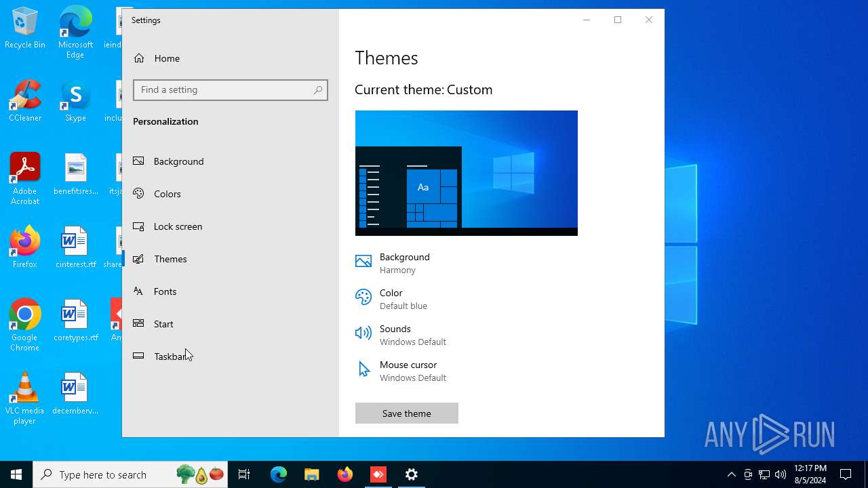Select the Skype desktop shortcut
The width and height of the screenshot is (868, 488).
(75, 102)
